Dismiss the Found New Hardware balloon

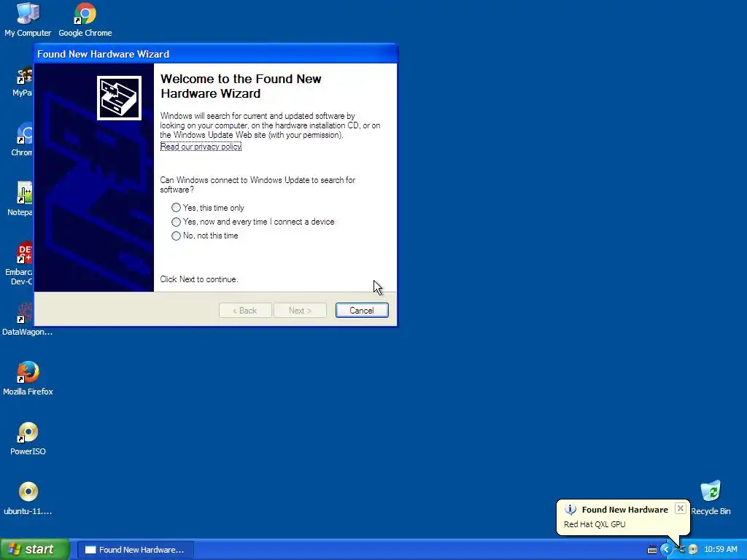681,508
